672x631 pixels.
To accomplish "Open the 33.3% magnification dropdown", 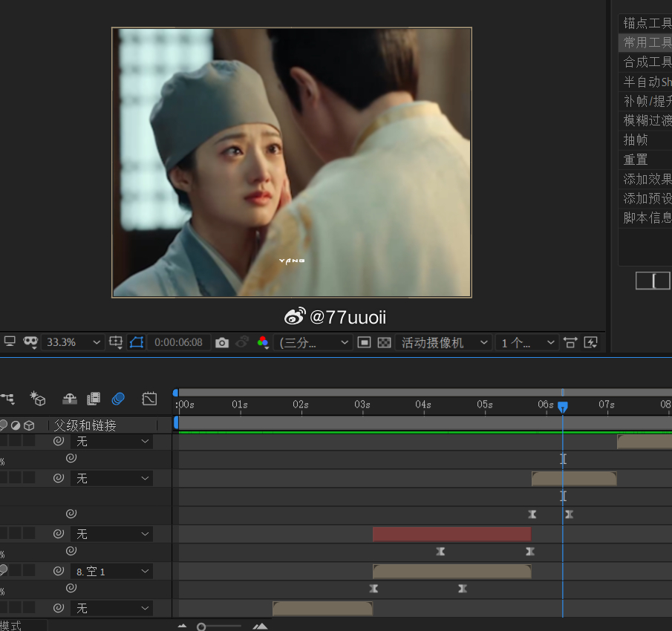I will 74,342.
